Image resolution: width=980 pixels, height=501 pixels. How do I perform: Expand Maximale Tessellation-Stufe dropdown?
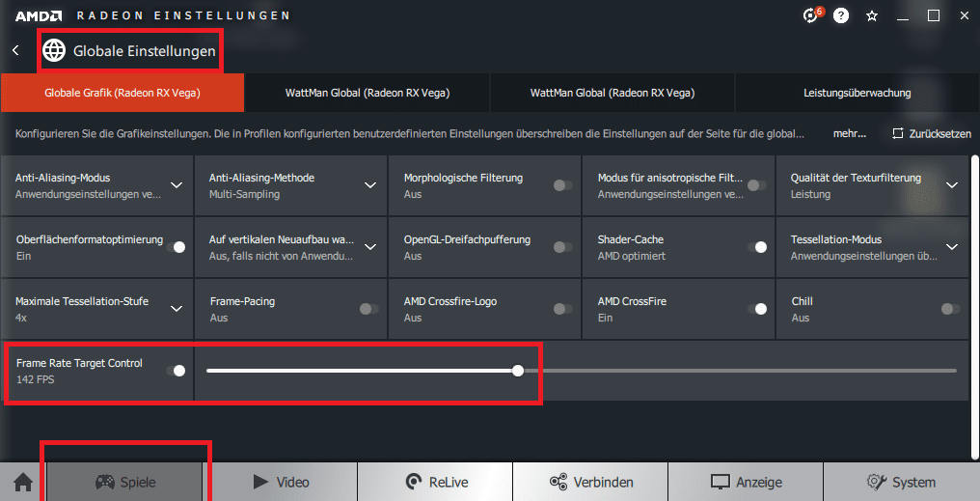pyautogui.click(x=177, y=309)
